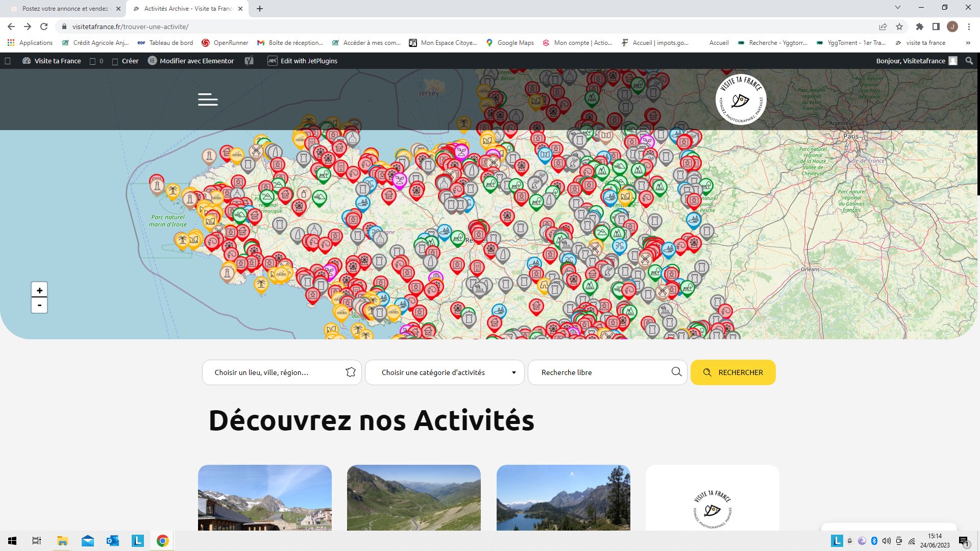Image resolution: width=980 pixels, height=551 pixels.
Task: Open Google Maps bookmark
Action: click(x=510, y=43)
